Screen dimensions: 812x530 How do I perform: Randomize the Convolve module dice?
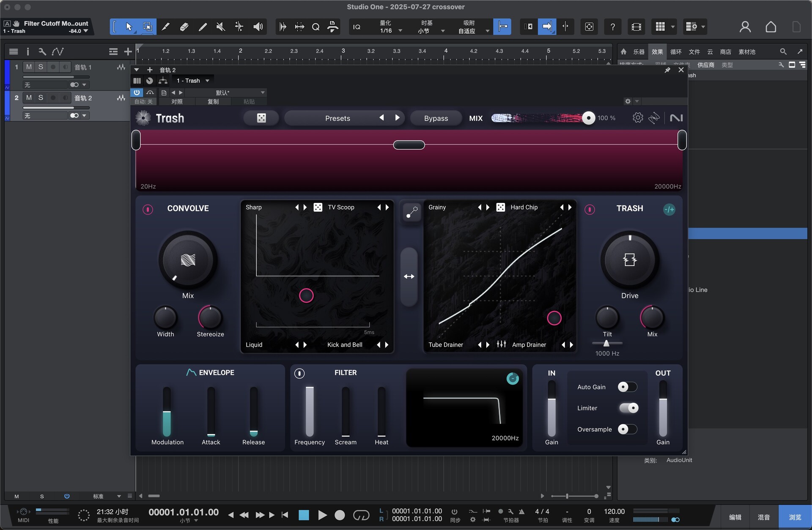(318, 207)
